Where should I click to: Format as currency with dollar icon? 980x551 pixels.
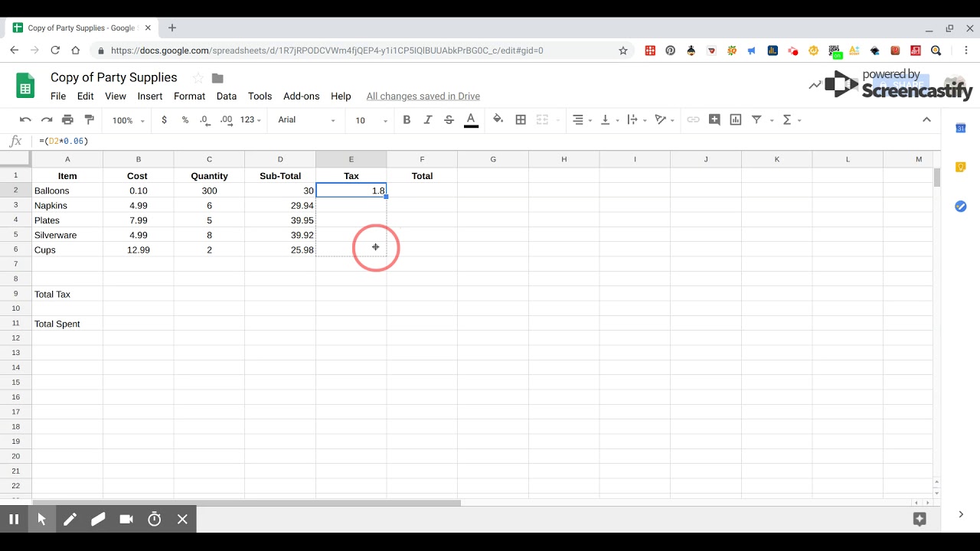click(164, 120)
